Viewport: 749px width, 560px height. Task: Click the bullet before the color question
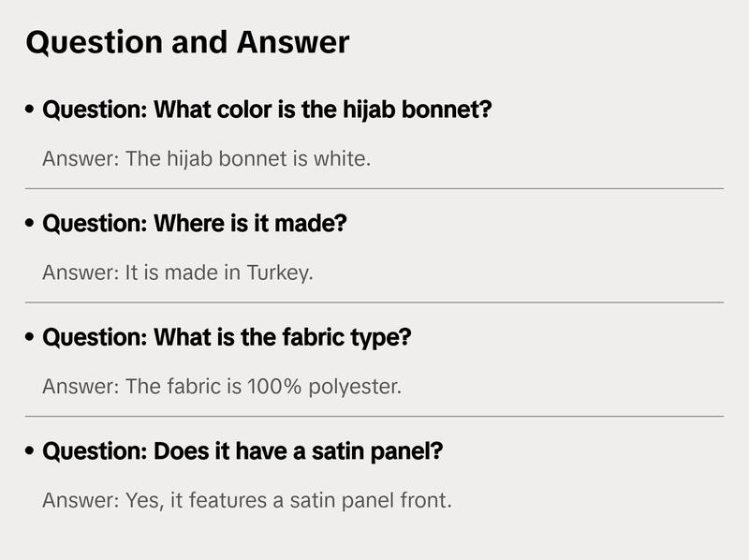pos(31,111)
